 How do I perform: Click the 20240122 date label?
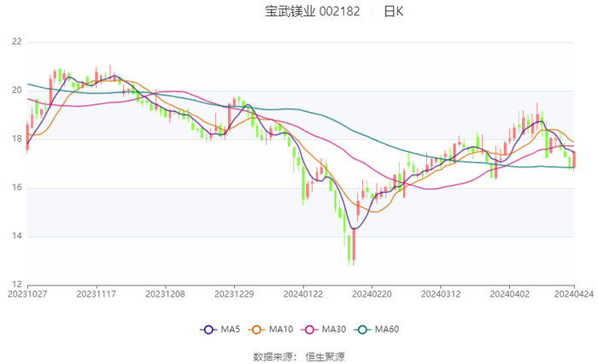[302, 292]
